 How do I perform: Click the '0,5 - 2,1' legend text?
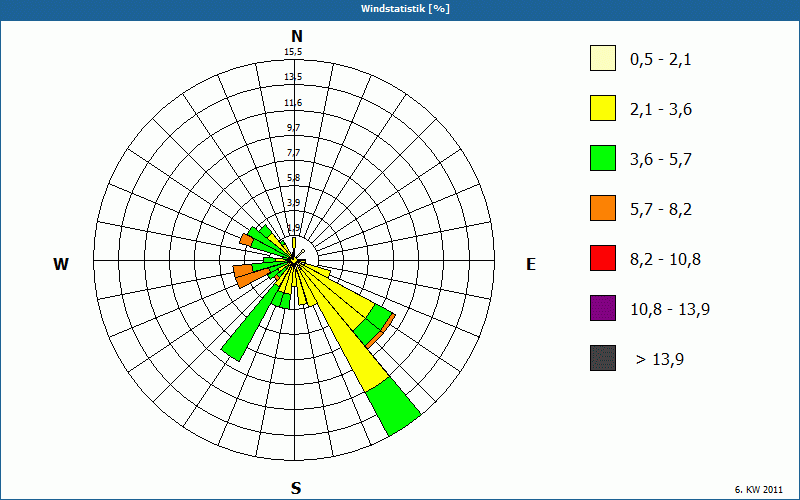[661, 60]
